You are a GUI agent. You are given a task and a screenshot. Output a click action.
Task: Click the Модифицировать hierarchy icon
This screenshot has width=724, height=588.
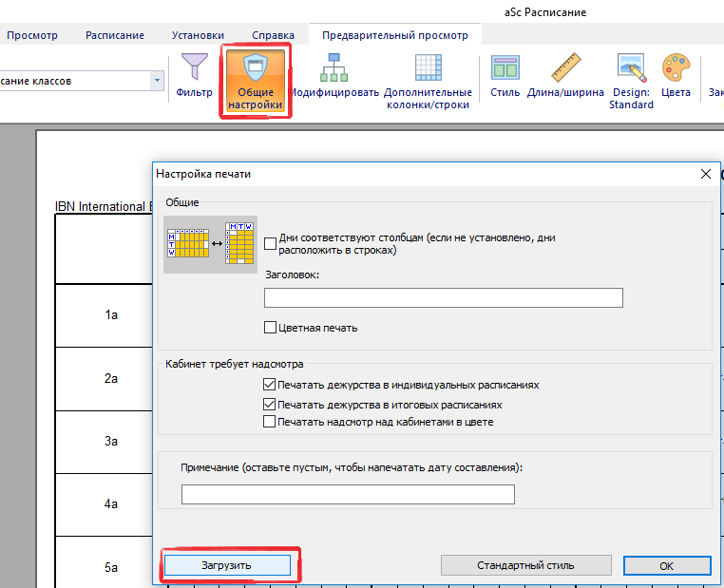(333, 68)
